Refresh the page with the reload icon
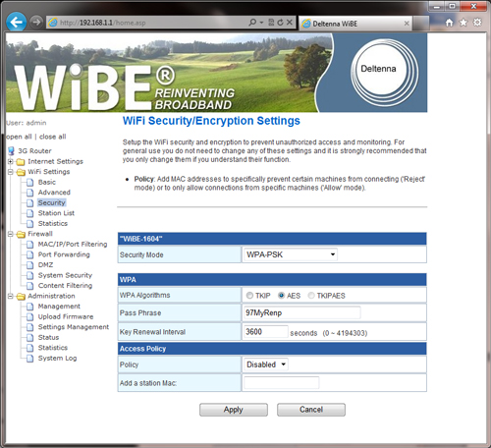 [x=280, y=23]
